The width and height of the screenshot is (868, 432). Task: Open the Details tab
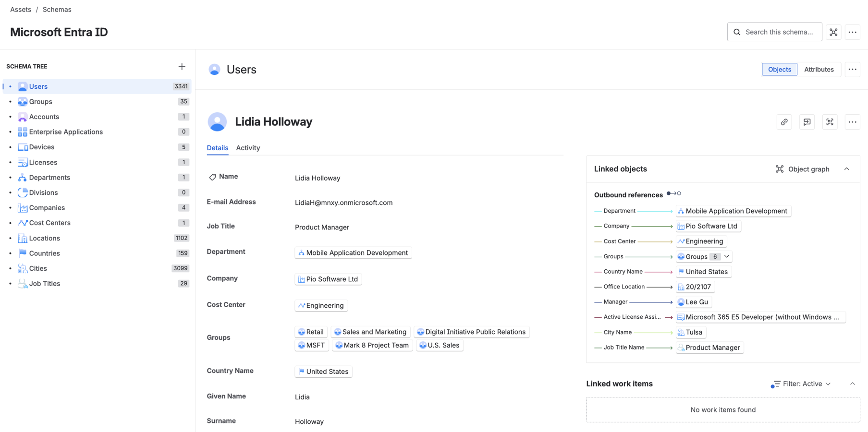tap(218, 148)
